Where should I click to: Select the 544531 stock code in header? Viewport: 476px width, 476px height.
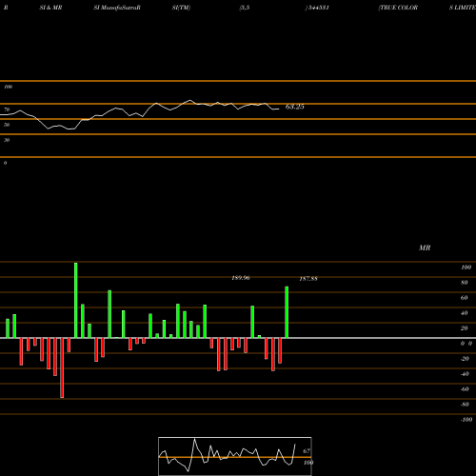point(318,8)
